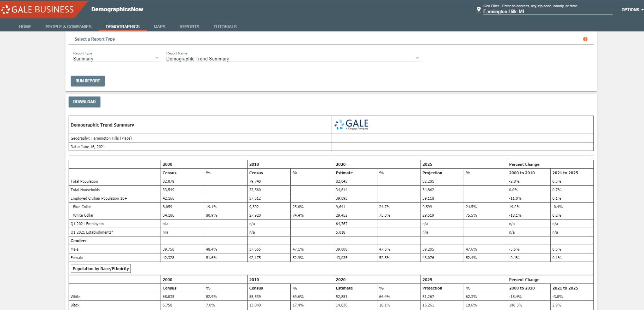The width and height of the screenshot is (644, 310).
Task: Click the Male row label
Action: pyautogui.click(x=74, y=249)
